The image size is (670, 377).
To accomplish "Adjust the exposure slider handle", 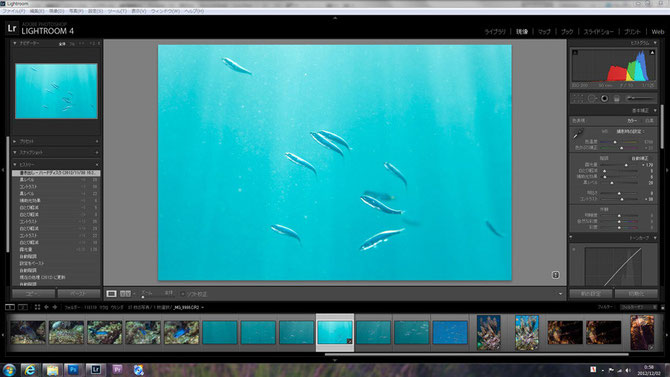I will tap(626, 165).
